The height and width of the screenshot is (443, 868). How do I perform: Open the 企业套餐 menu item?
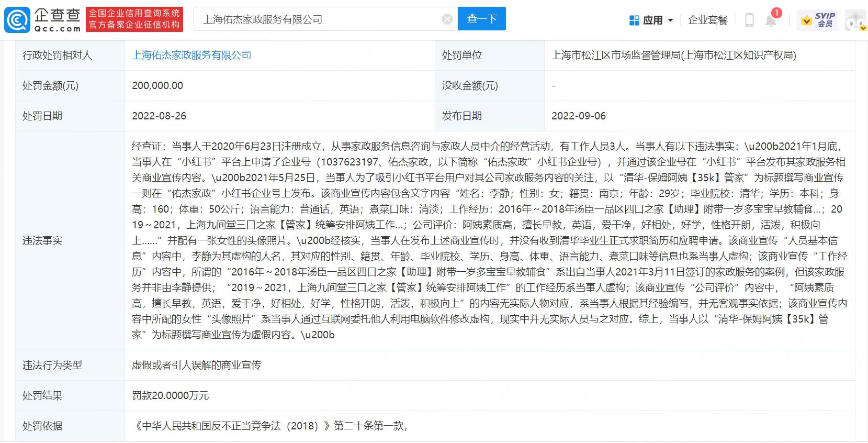coord(708,20)
